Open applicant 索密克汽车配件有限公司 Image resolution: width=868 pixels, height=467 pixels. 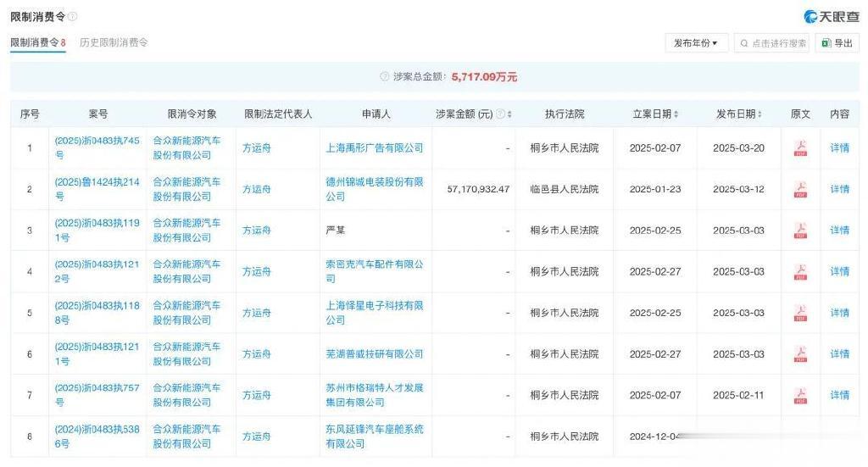tap(374, 272)
